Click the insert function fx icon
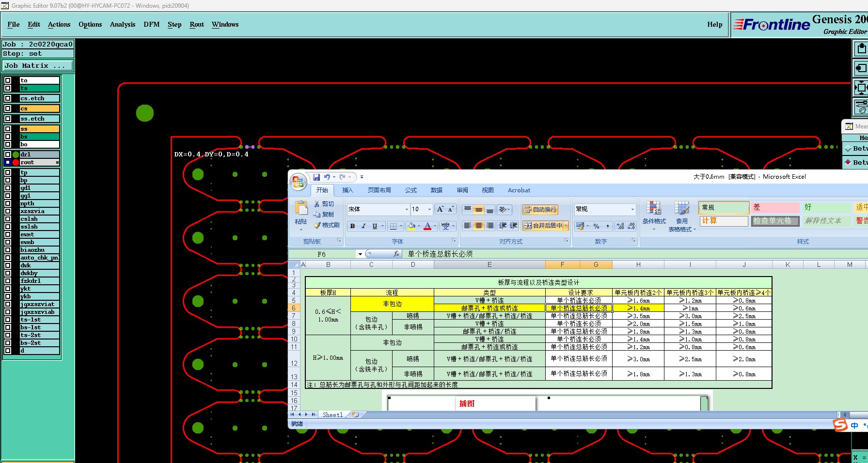Viewport: 868px width, 463px height. pyautogui.click(x=396, y=254)
